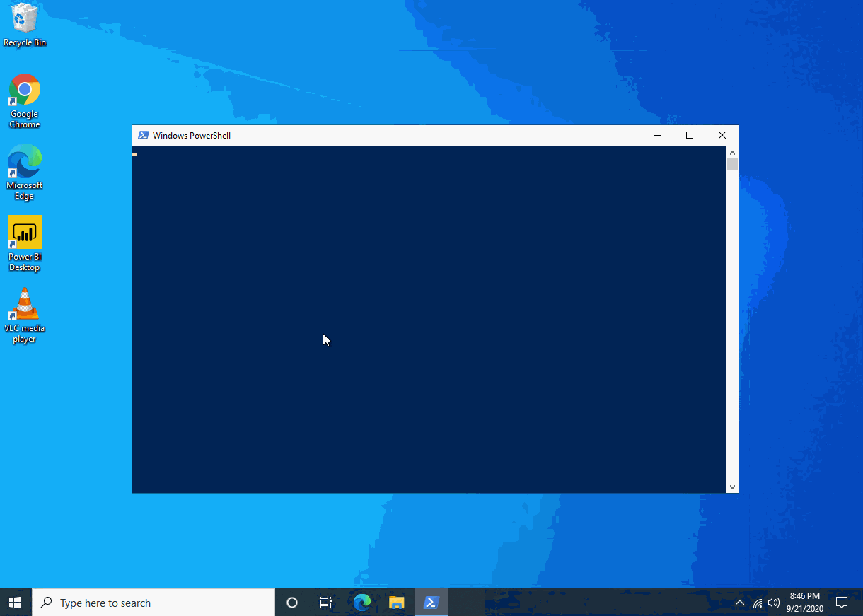Launch Edge from the taskbar

(362, 603)
